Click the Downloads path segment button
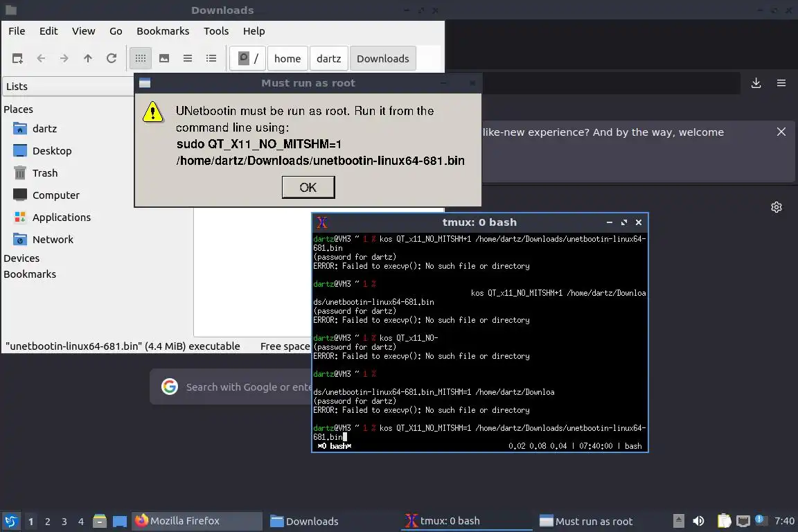This screenshot has height=532, width=798. (382, 59)
